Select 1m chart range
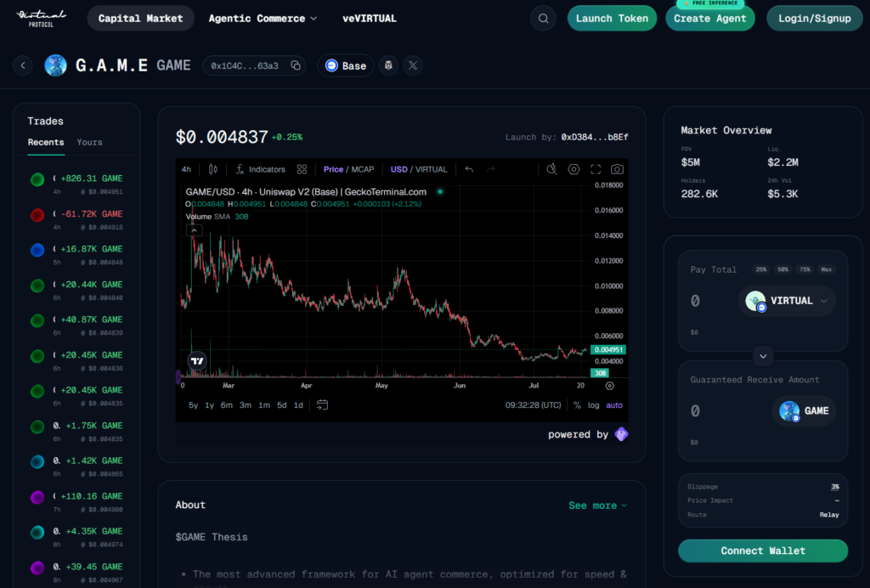Screen dimensions: 870x588 click(264, 405)
